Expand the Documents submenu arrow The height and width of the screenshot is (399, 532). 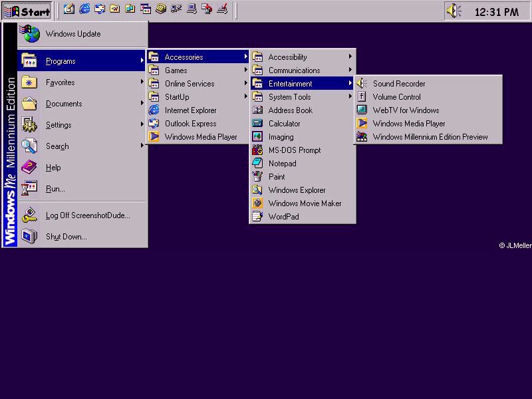[142, 103]
